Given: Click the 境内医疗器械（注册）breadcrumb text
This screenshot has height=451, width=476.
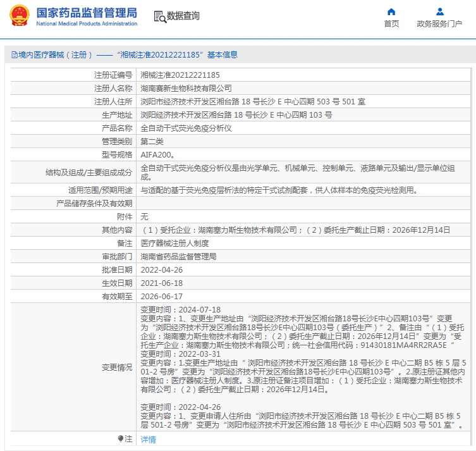Looking at the screenshot, I should [x=55, y=55].
